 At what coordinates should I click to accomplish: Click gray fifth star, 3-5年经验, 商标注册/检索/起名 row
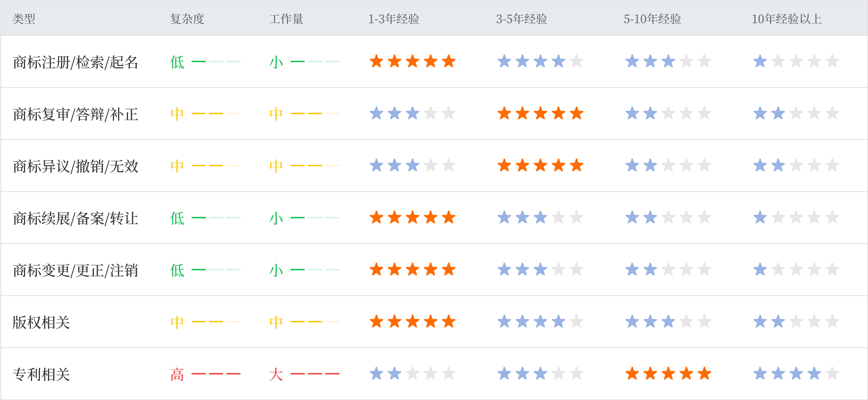(x=577, y=61)
